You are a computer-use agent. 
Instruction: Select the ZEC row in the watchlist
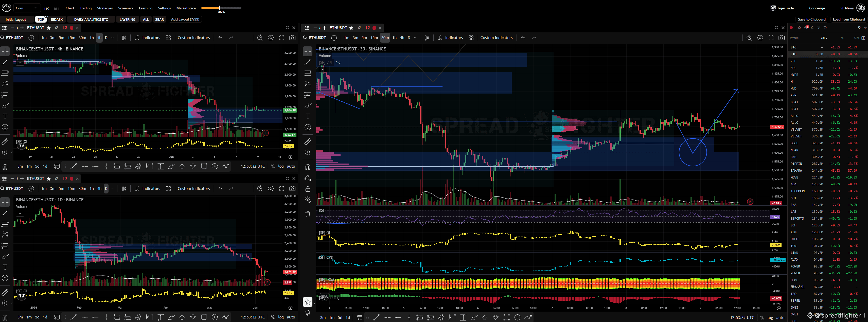point(828,61)
